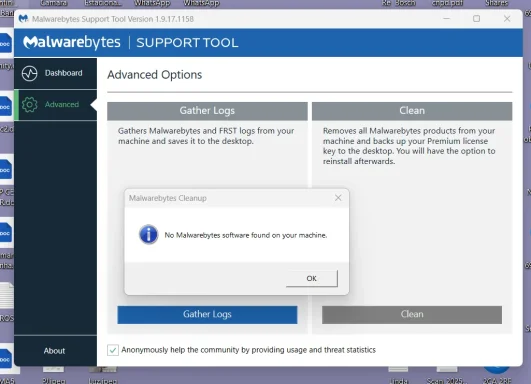The width and height of the screenshot is (531, 384).
Task: Click the Advanced Options heading
Action: tap(154, 75)
